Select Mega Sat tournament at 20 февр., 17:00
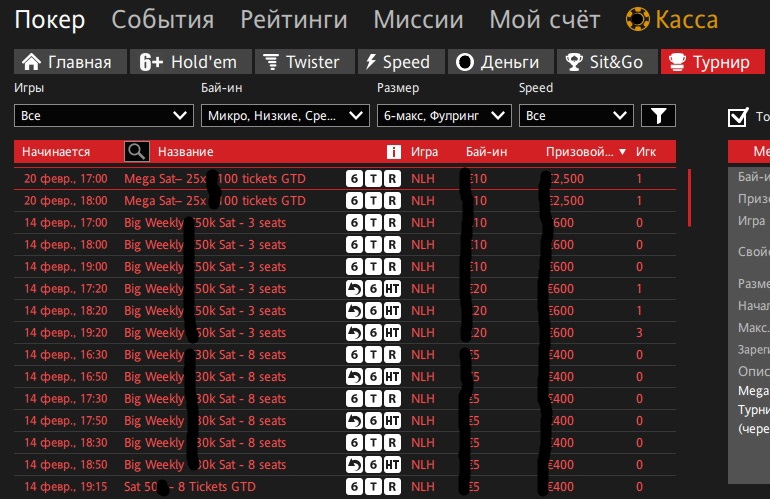This screenshot has height=499, width=770. pyautogui.click(x=345, y=179)
